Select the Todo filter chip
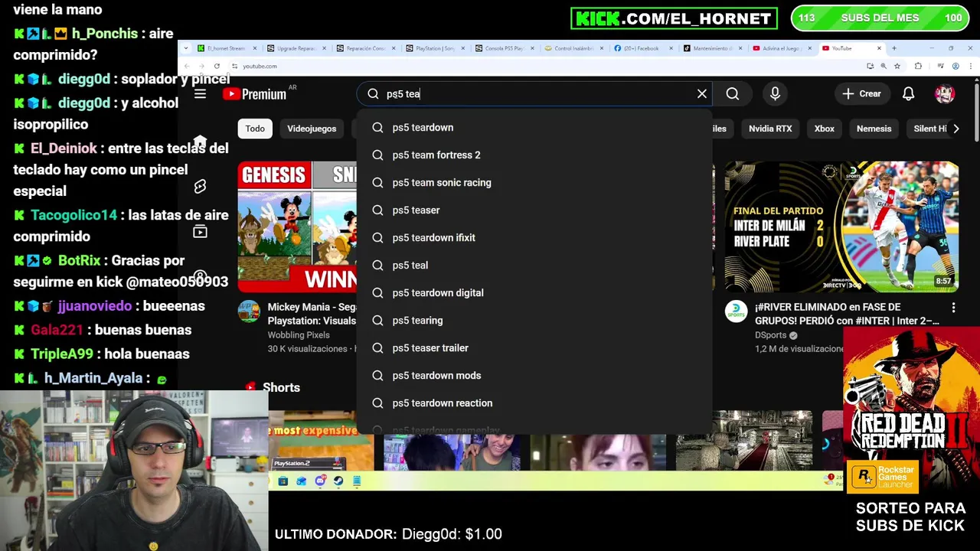The width and height of the screenshot is (980, 551). click(255, 129)
